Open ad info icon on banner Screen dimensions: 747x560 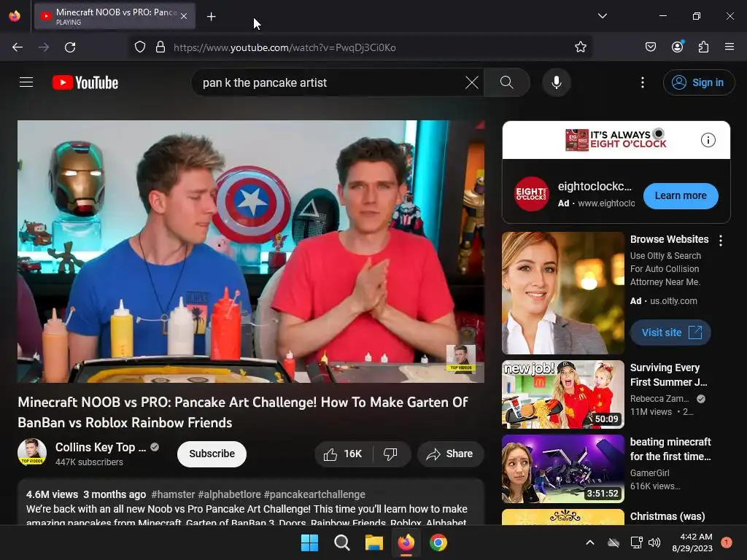coord(708,140)
